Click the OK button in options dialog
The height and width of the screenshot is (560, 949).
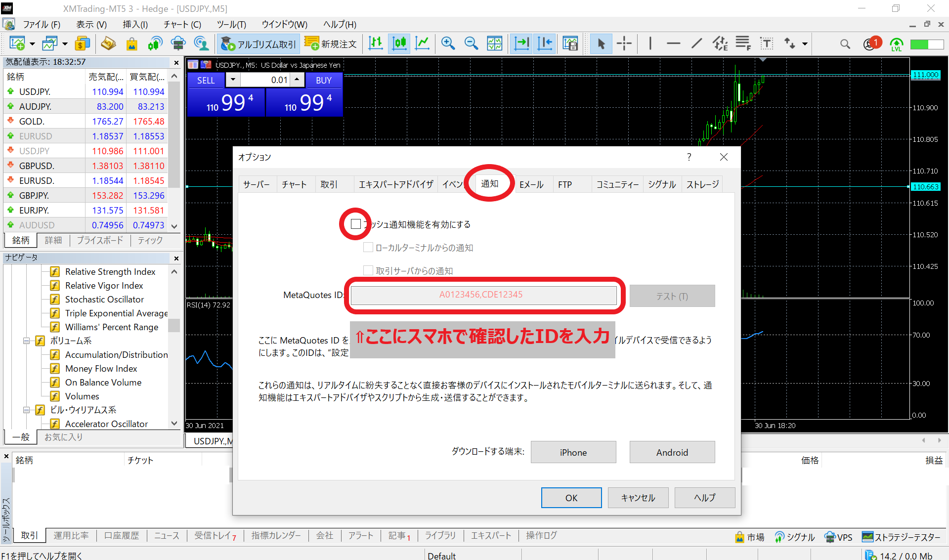[x=571, y=498]
